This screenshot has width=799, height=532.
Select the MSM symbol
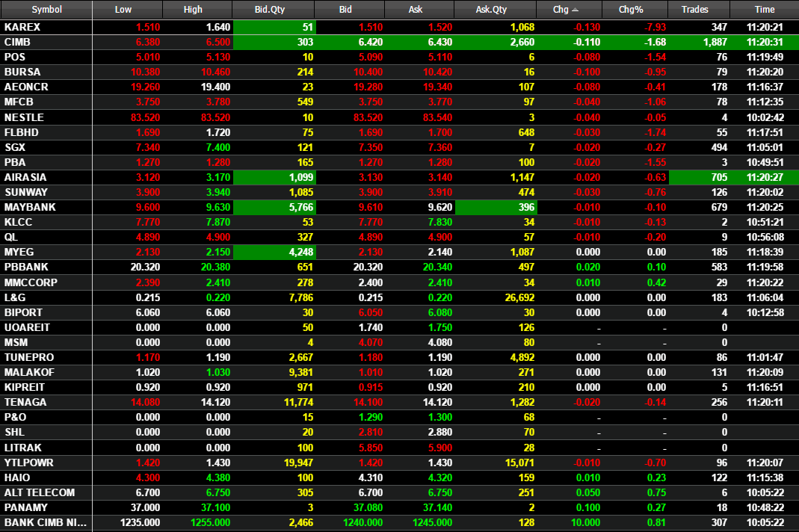pyautogui.click(x=16, y=342)
